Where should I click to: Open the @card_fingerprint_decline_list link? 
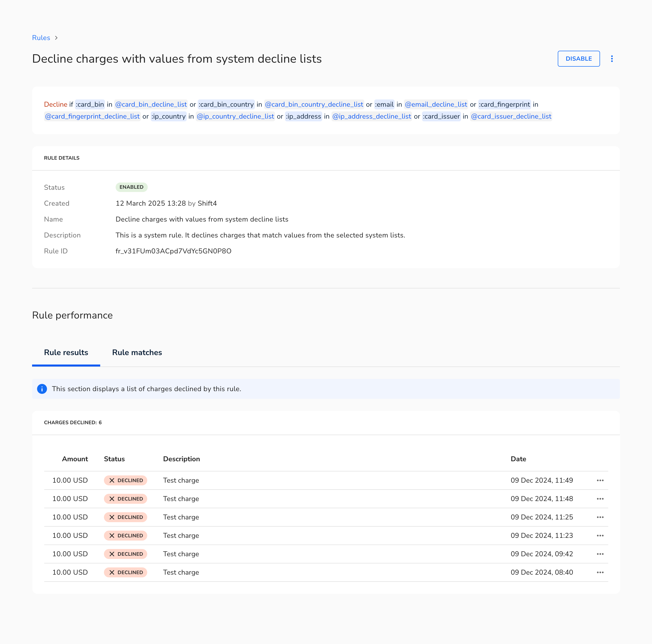pyautogui.click(x=93, y=116)
